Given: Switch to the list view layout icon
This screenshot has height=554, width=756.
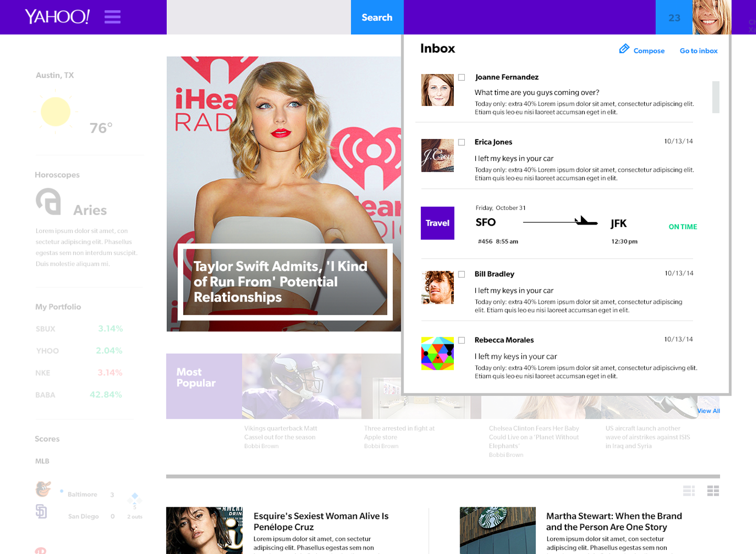Looking at the screenshot, I should coord(689,491).
